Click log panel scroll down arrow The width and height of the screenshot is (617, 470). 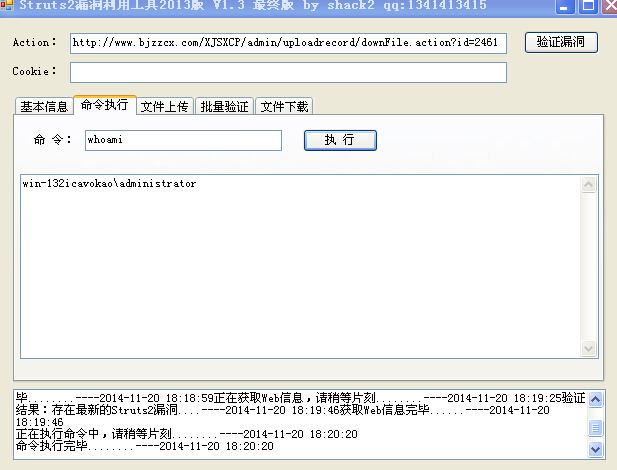595,449
